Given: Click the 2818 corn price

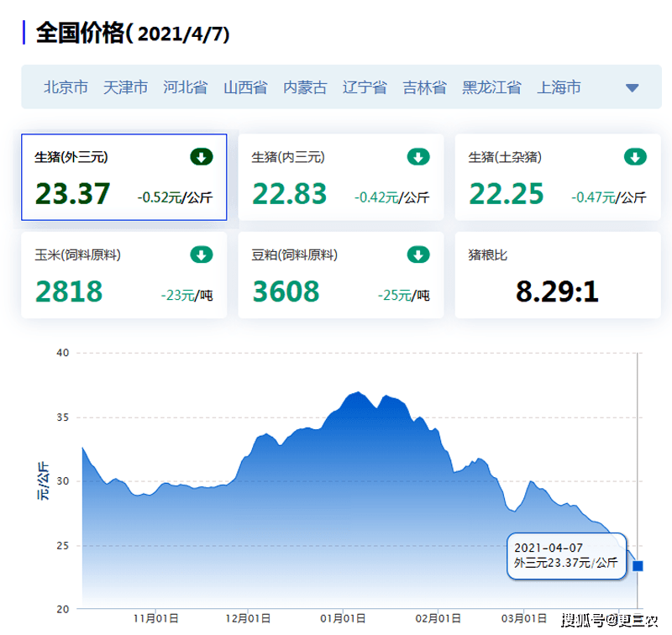Looking at the screenshot, I should [x=69, y=291].
